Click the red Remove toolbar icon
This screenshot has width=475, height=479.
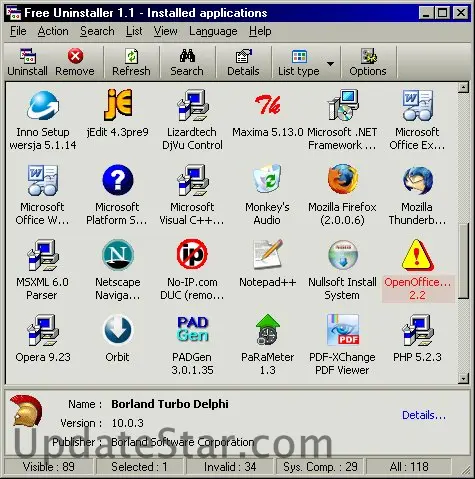(x=75, y=56)
